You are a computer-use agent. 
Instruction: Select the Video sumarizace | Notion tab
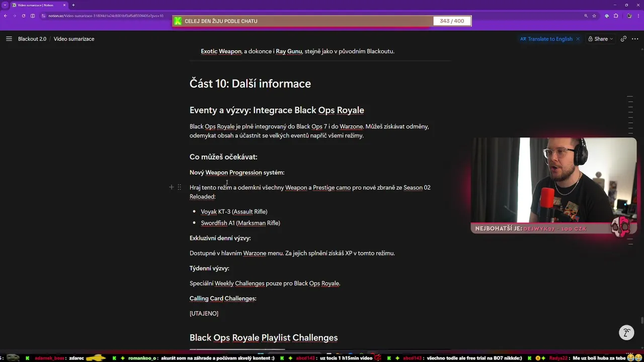tap(38, 5)
